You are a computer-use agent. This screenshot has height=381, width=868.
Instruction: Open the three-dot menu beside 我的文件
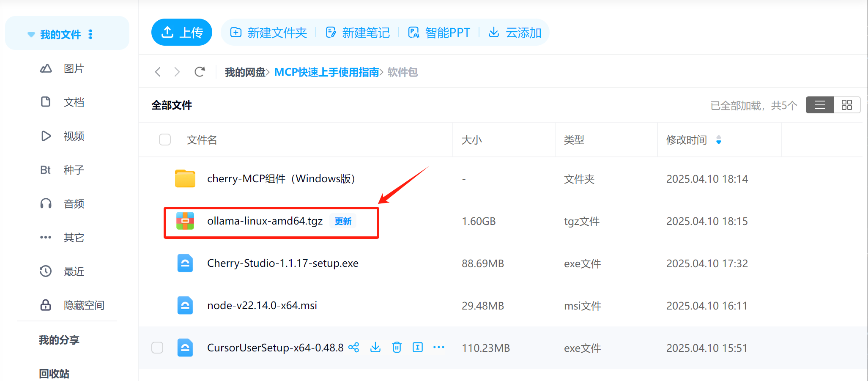point(90,34)
